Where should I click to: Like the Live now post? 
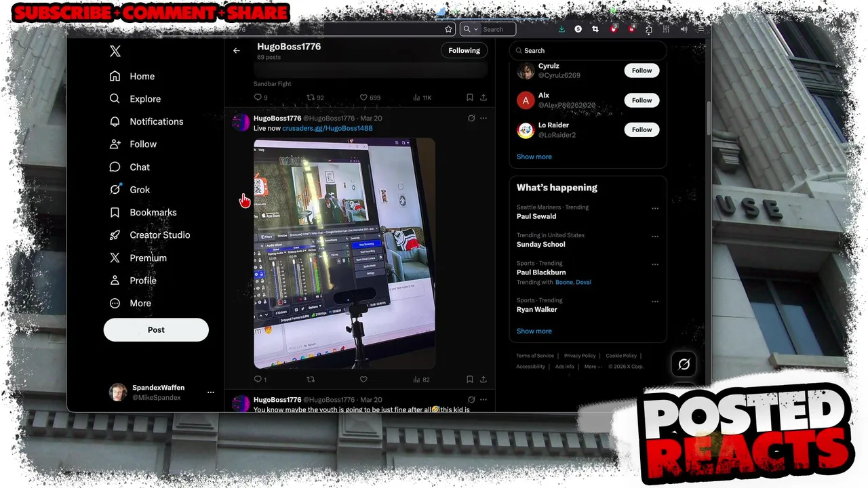point(363,380)
